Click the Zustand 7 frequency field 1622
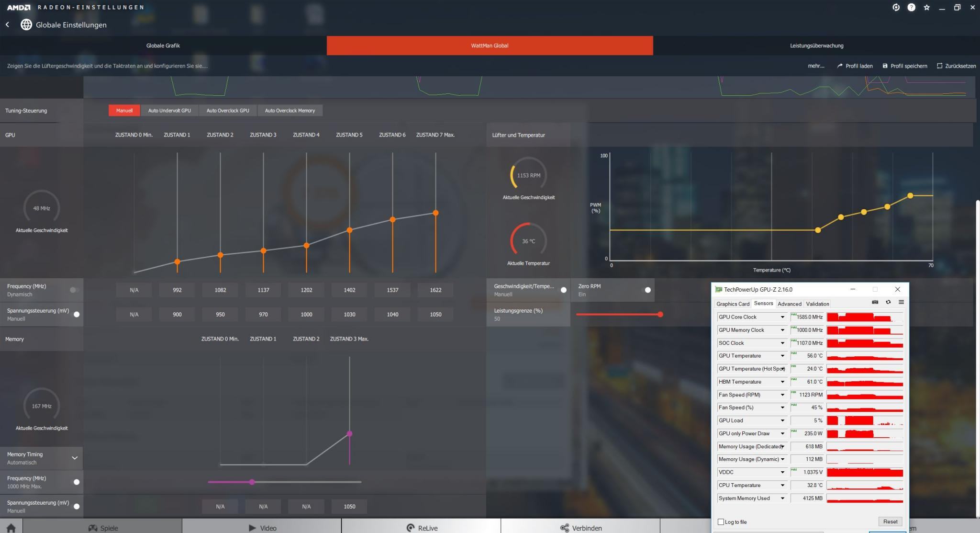Screen dimensions: 980x533 point(435,290)
